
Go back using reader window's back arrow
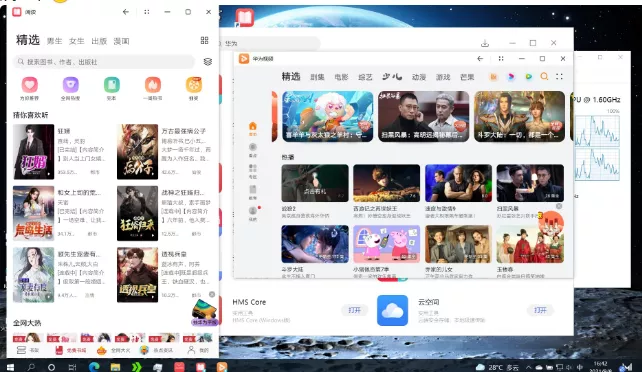(x=126, y=12)
